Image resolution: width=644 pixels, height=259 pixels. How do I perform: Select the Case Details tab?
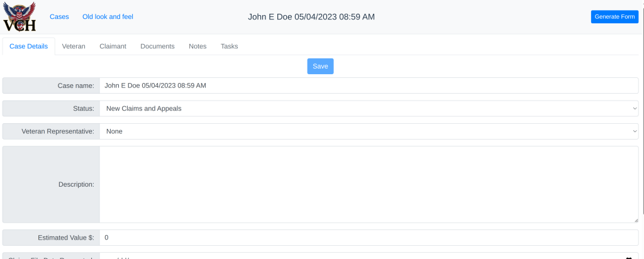[28, 46]
